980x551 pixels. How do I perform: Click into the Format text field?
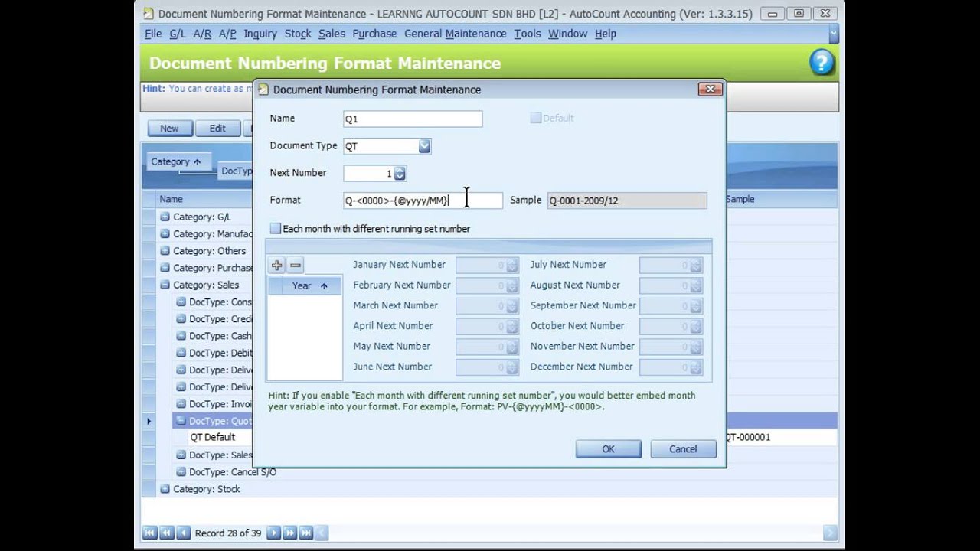coord(423,201)
